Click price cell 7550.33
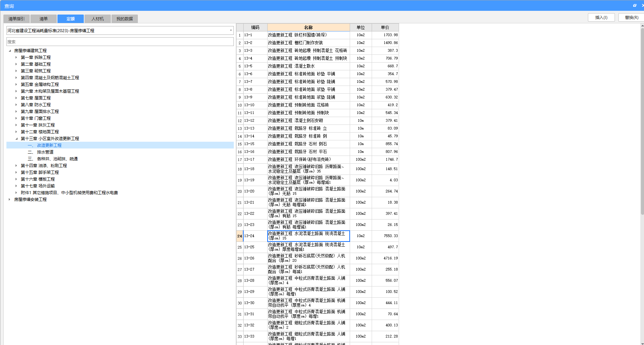Image resolution: width=644 pixels, height=345 pixels. [385, 236]
